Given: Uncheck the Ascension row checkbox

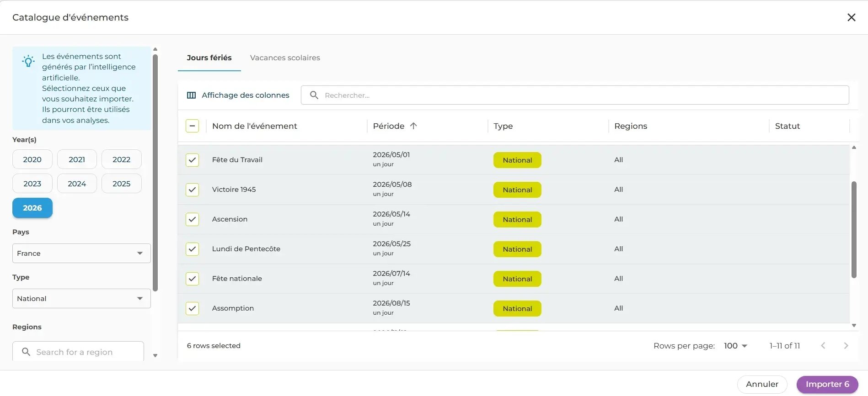Looking at the screenshot, I should 192,219.
